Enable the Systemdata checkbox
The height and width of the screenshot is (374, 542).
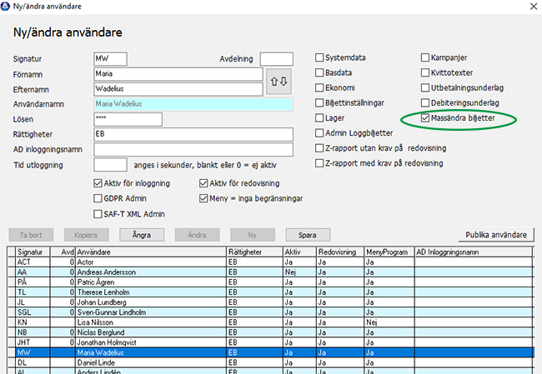pyautogui.click(x=319, y=57)
